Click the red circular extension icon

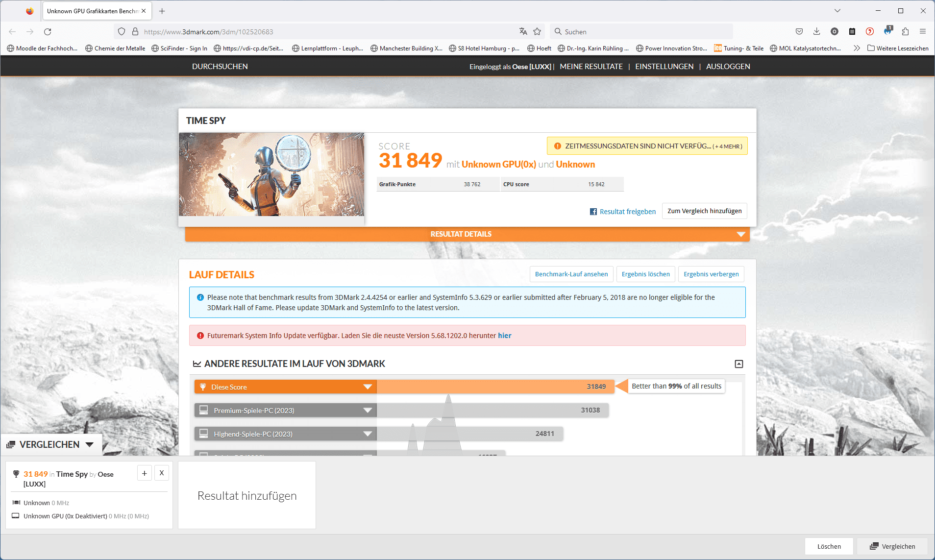[870, 31]
